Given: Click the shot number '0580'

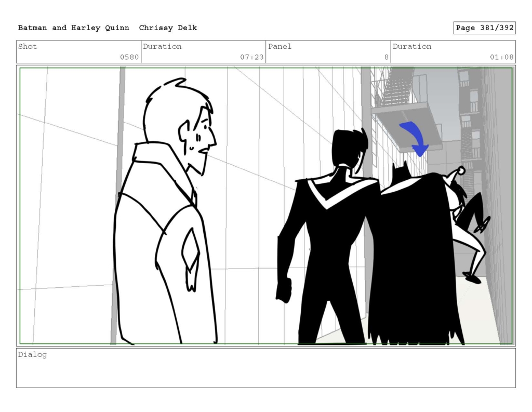Looking at the screenshot, I should pos(129,57).
